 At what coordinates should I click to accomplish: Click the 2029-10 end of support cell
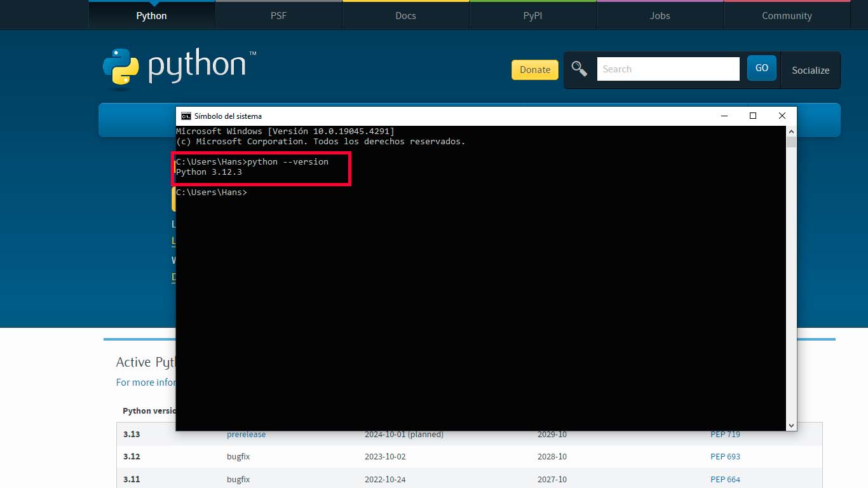tap(552, 435)
